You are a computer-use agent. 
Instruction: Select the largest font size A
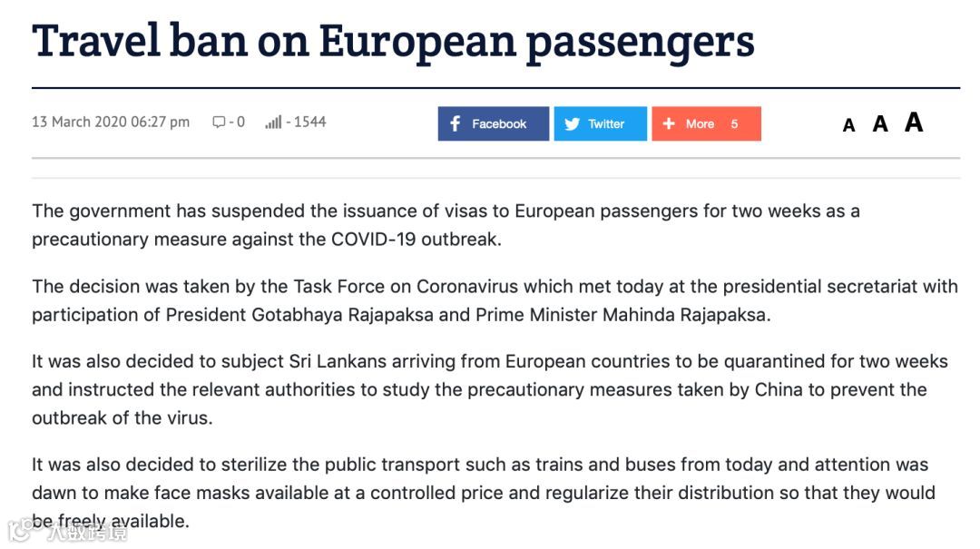[x=914, y=122]
